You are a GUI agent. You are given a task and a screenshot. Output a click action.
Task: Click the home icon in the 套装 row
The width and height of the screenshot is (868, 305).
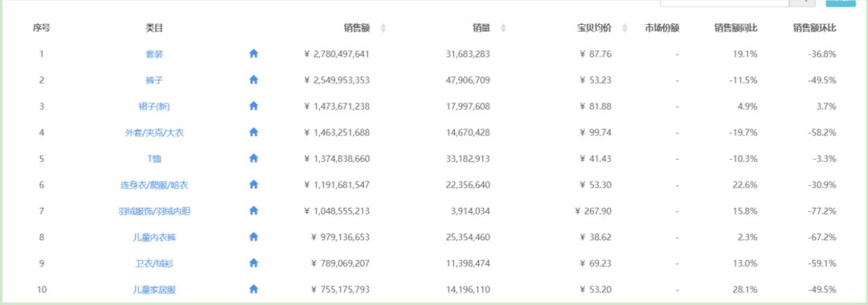click(x=253, y=54)
